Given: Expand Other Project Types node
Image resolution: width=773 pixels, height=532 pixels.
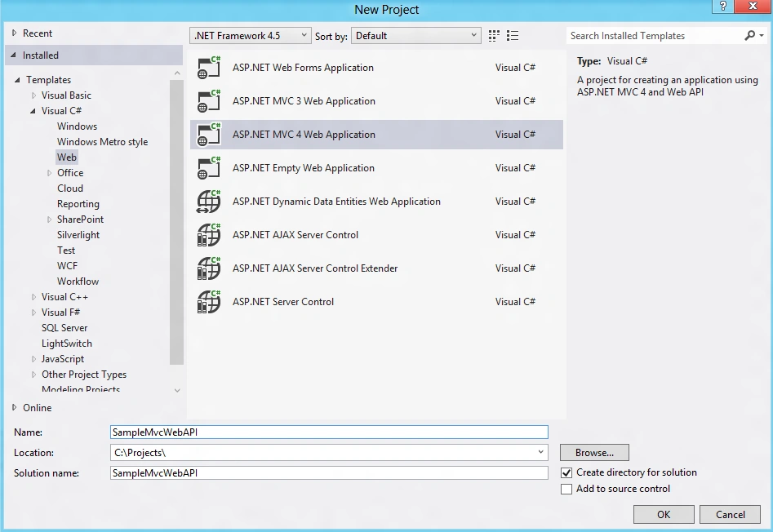Looking at the screenshot, I should click(x=33, y=375).
